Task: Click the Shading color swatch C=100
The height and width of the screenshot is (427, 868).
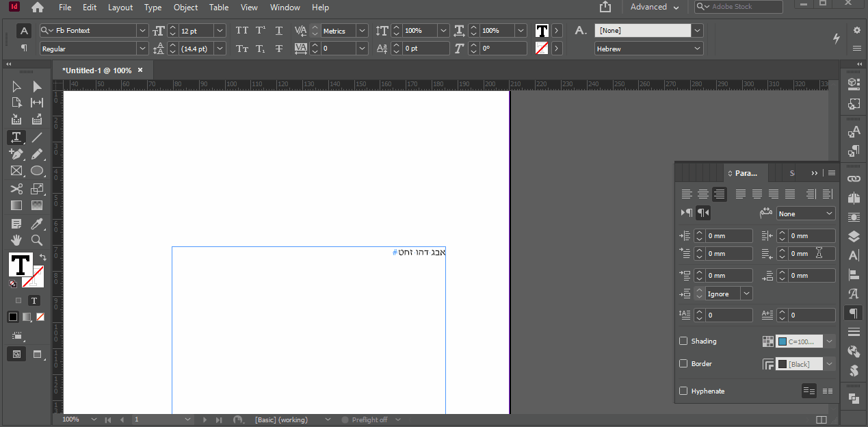Action: pyautogui.click(x=799, y=341)
